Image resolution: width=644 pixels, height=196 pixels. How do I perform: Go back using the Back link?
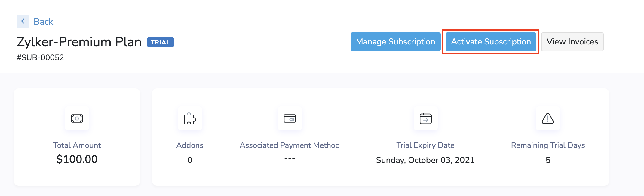click(x=43, y=22)
